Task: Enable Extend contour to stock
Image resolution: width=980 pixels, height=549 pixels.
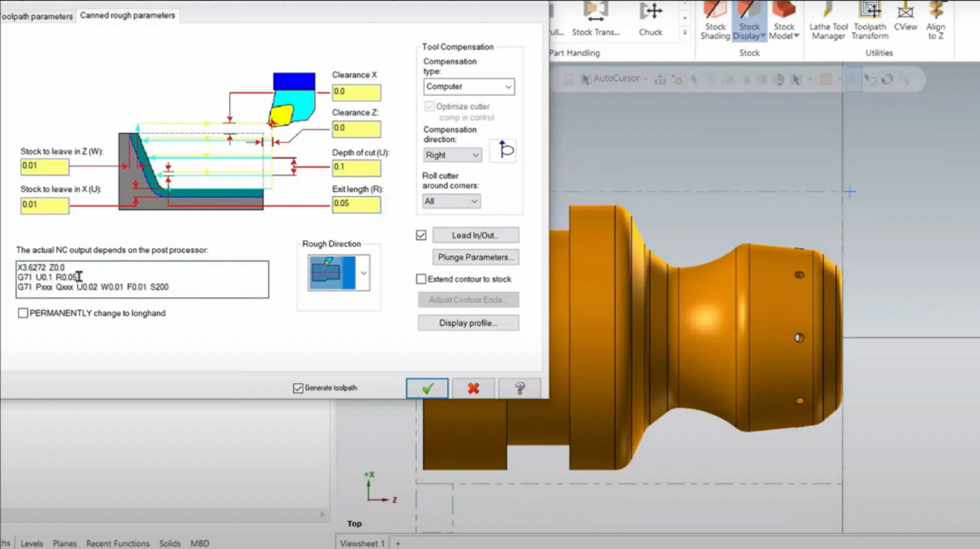Action: (x=421, y=279)
